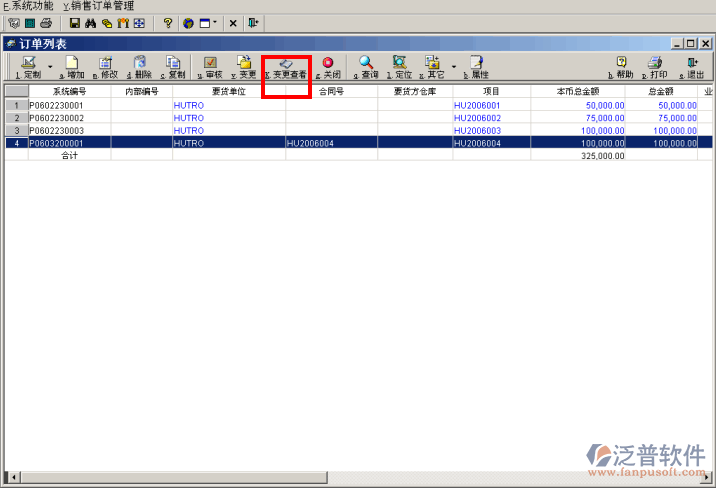Image resolution: width=716 pixels, height=488 pixels.
Task: Select order P0602230001
Action: pyautogui.click(x=56, y=105)
